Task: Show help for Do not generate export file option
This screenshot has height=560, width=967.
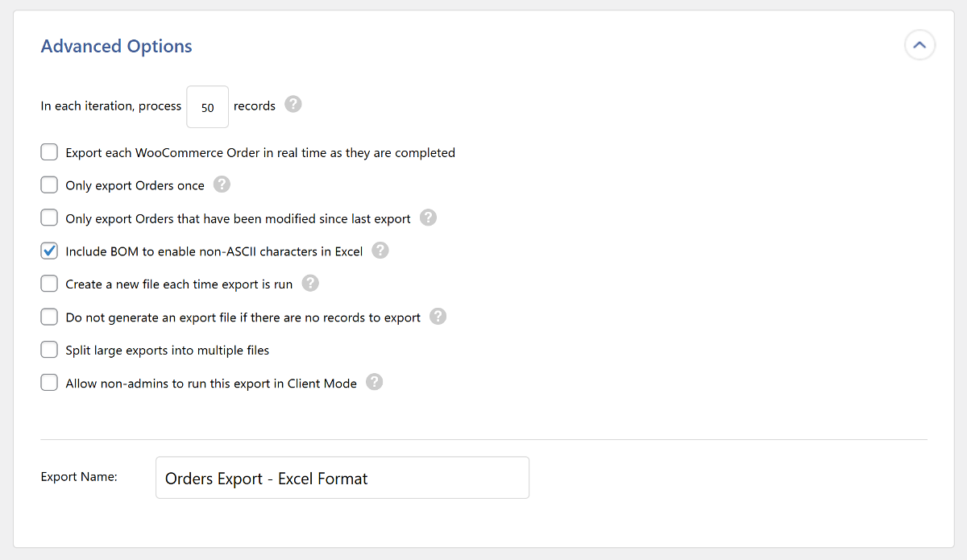Action: [x=438, y=317]
